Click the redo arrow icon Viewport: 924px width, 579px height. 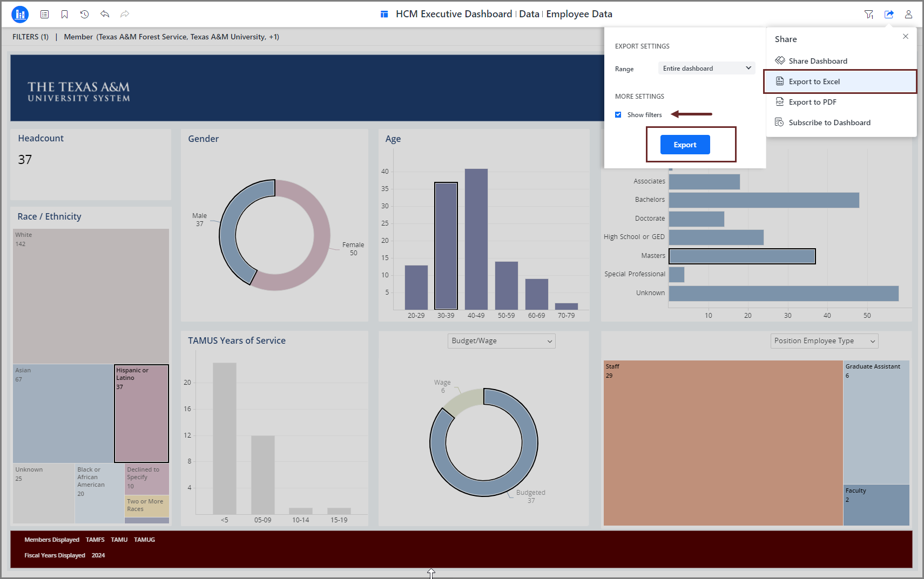point(125,15)
